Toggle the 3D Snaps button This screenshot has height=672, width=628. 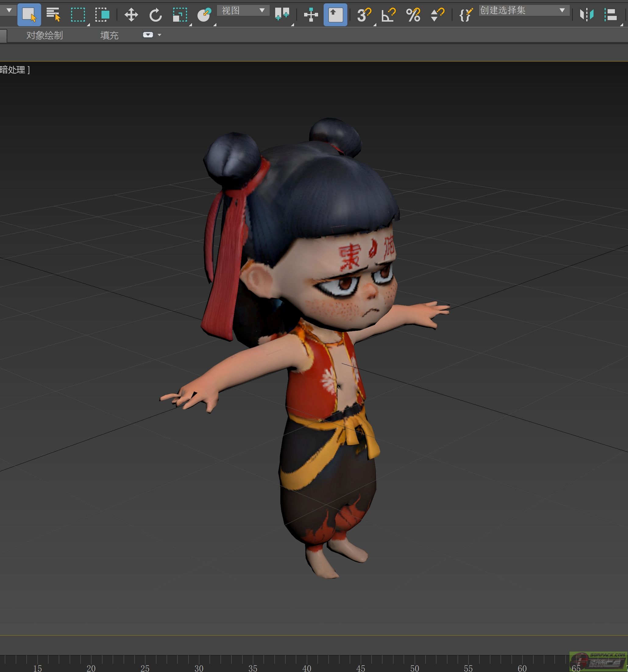pyautogui.click(x=364, y=15)
